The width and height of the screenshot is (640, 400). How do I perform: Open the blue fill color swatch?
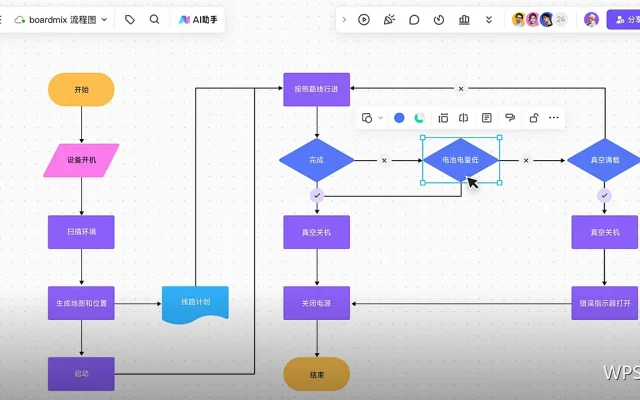pos(399,118)
